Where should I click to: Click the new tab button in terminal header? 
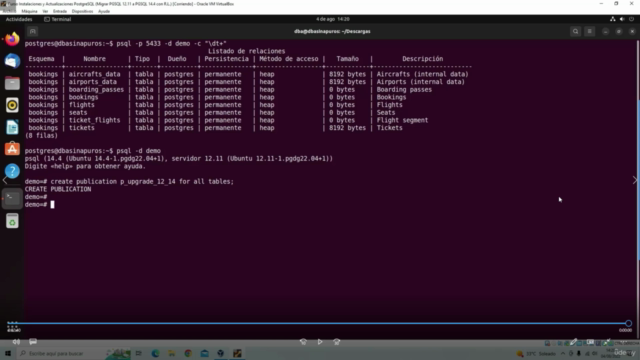(33, 31)
